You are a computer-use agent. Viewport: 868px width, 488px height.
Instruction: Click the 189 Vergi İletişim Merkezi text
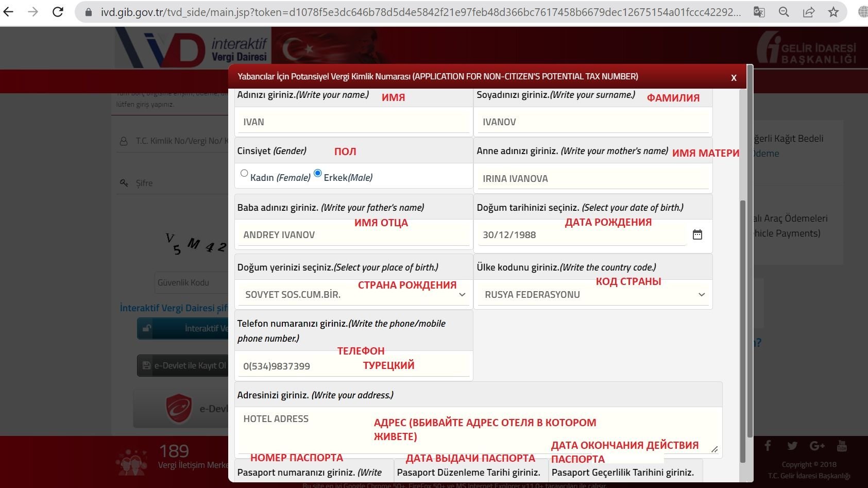[x=193, y=458]
